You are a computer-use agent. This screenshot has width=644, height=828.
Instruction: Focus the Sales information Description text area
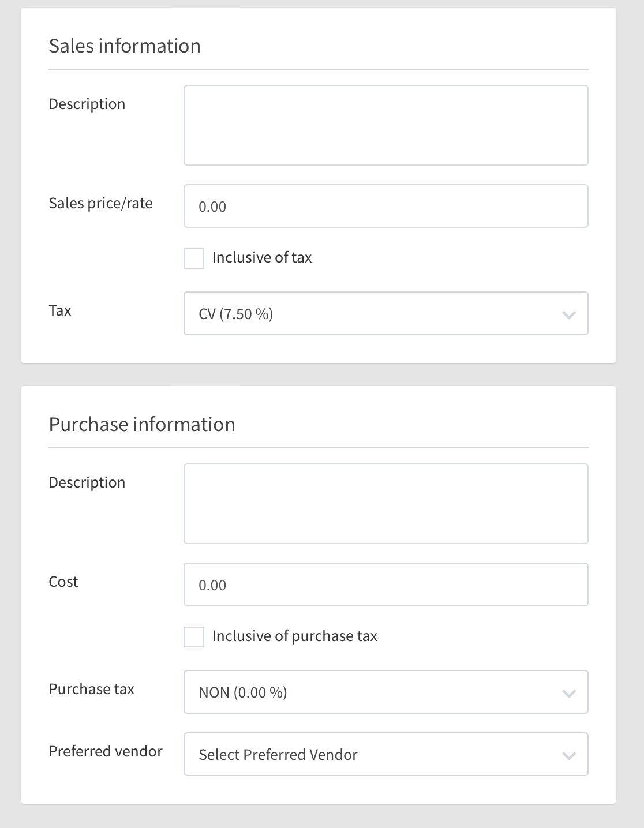(385, 125)
